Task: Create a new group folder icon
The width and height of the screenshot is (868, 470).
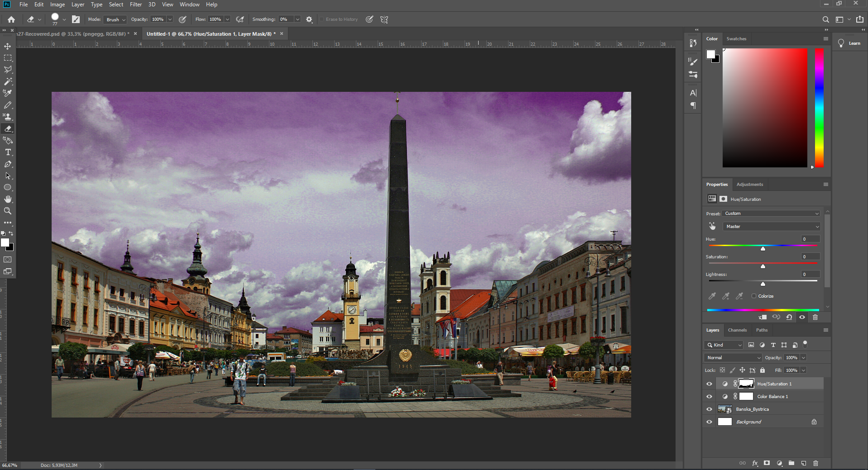Action: pos(791,463)
